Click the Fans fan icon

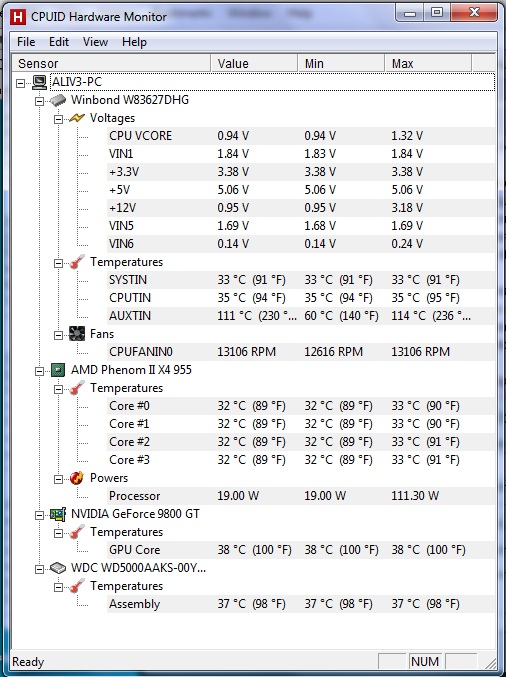(77, 334)
